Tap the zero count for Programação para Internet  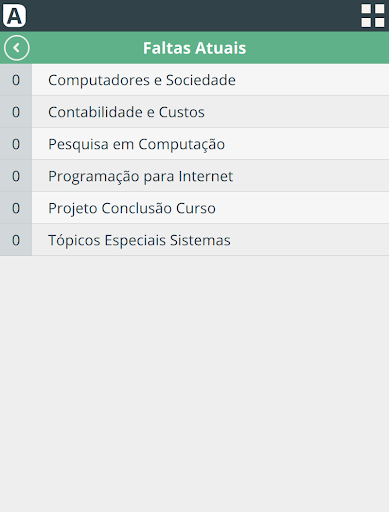(x=16, y=176)
